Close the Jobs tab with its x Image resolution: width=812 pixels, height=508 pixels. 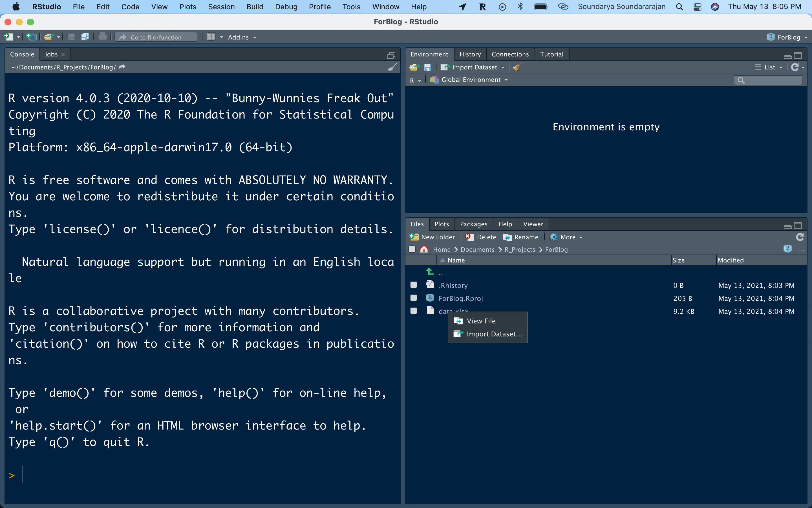pos(63,54)
